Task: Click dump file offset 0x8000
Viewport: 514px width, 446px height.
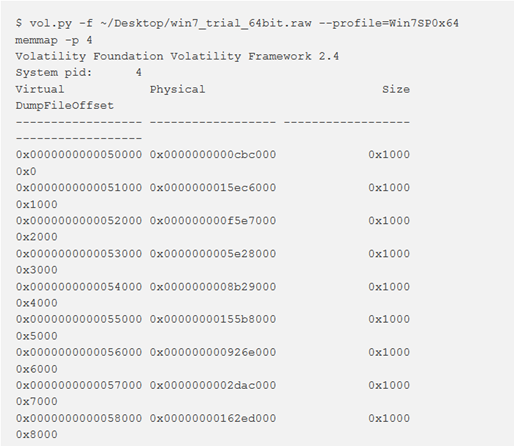Action: point(37,435)
